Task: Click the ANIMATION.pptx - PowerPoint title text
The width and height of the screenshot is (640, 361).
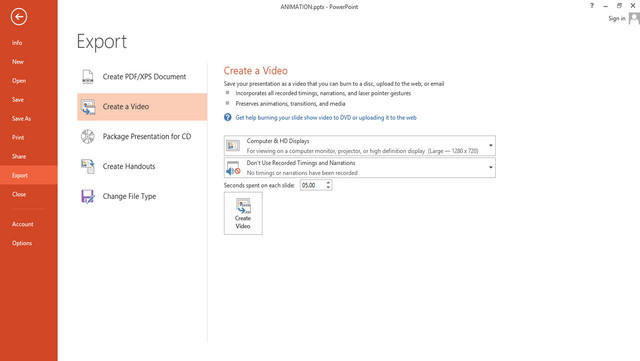Action: [319, 7]
